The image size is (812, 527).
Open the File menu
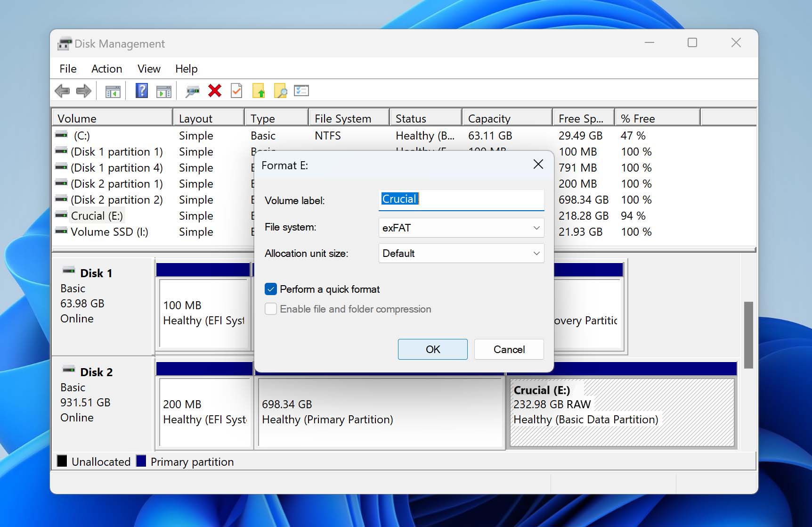click(x=68, y=69)
